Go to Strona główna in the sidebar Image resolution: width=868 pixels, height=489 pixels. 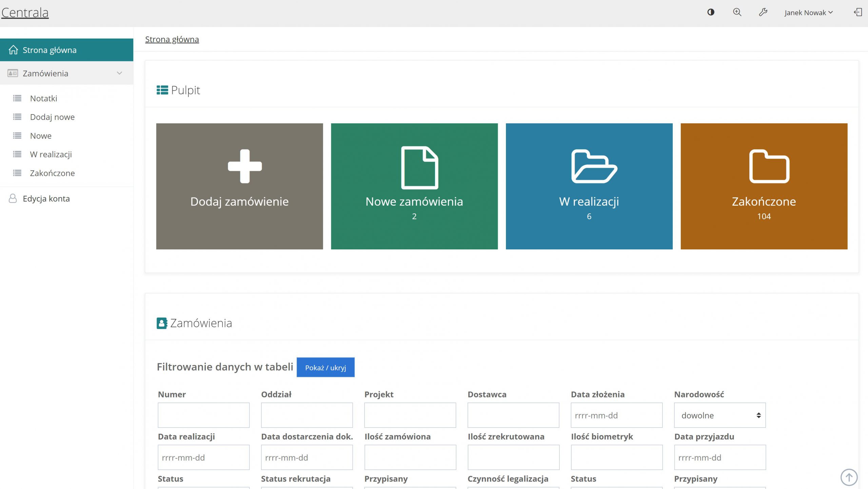(x=50, y=50)
